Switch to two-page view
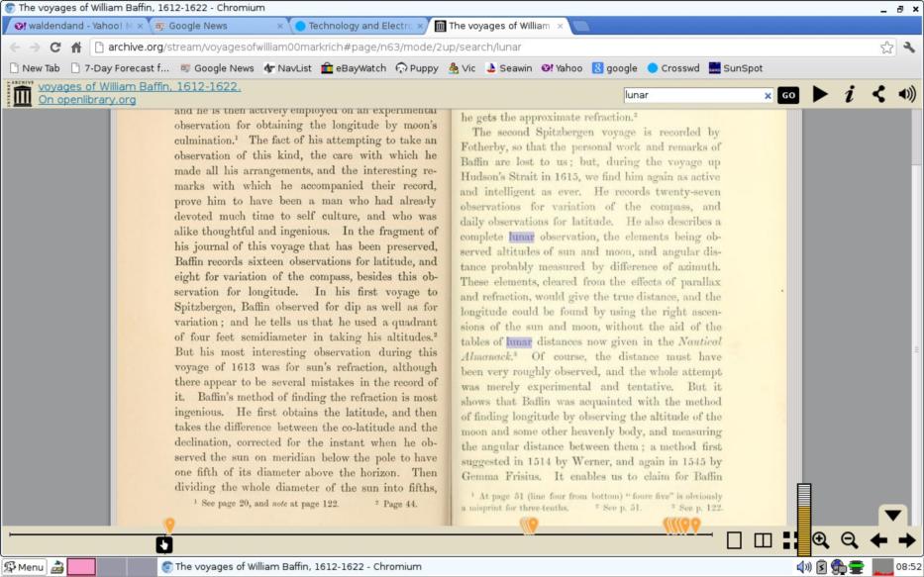This screenshot has width=924, height=577. [763, 540]
